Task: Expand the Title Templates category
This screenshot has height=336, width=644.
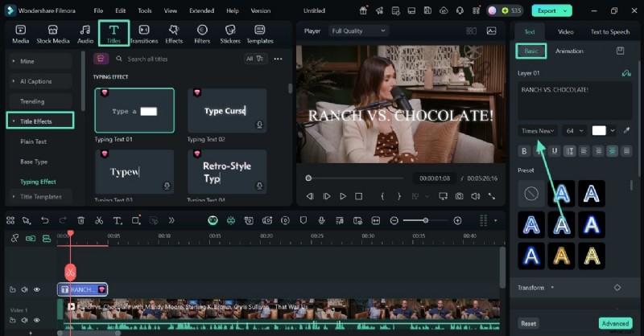Action: click(x=42, y=196)
